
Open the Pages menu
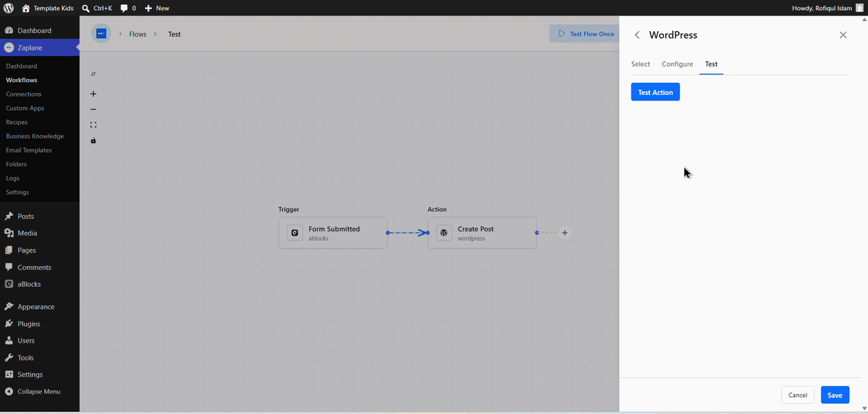(x=39, y=250)
